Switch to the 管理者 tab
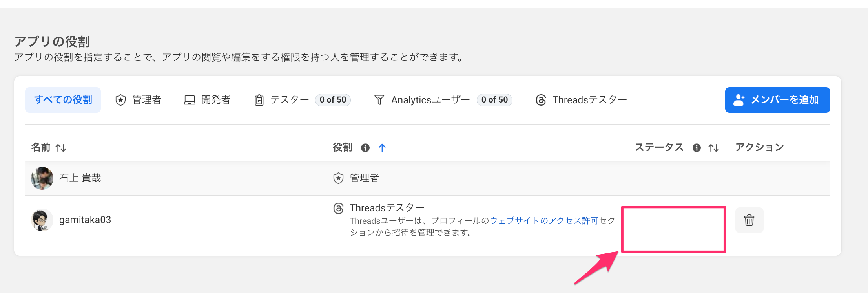 (x=138, y=100)
